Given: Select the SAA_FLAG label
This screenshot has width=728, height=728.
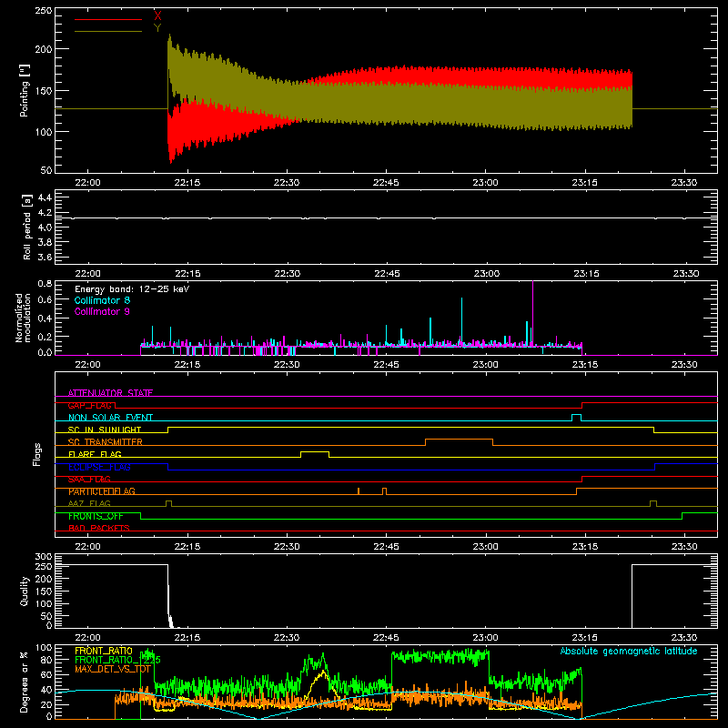Looking at the screenshot, I should 89,479.
